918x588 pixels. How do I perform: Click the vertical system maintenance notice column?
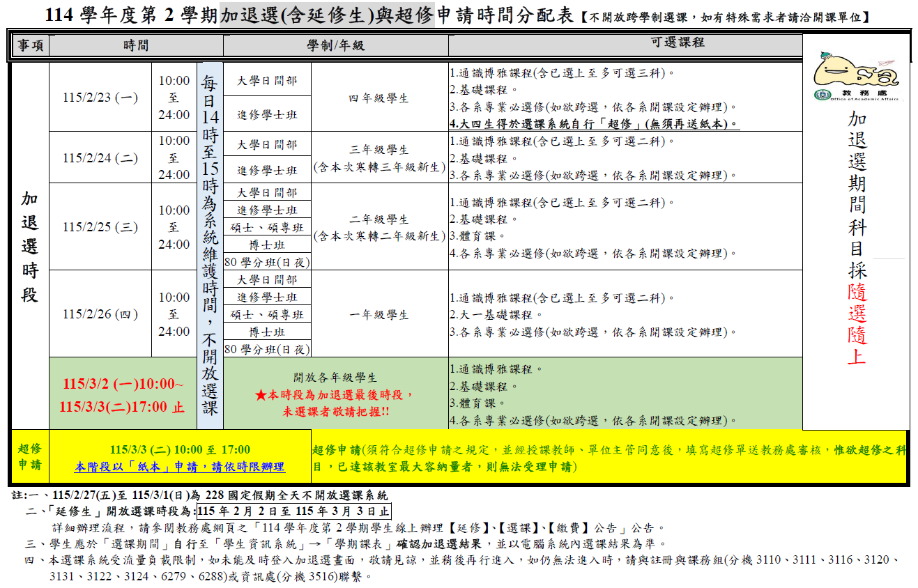[210, 245]
